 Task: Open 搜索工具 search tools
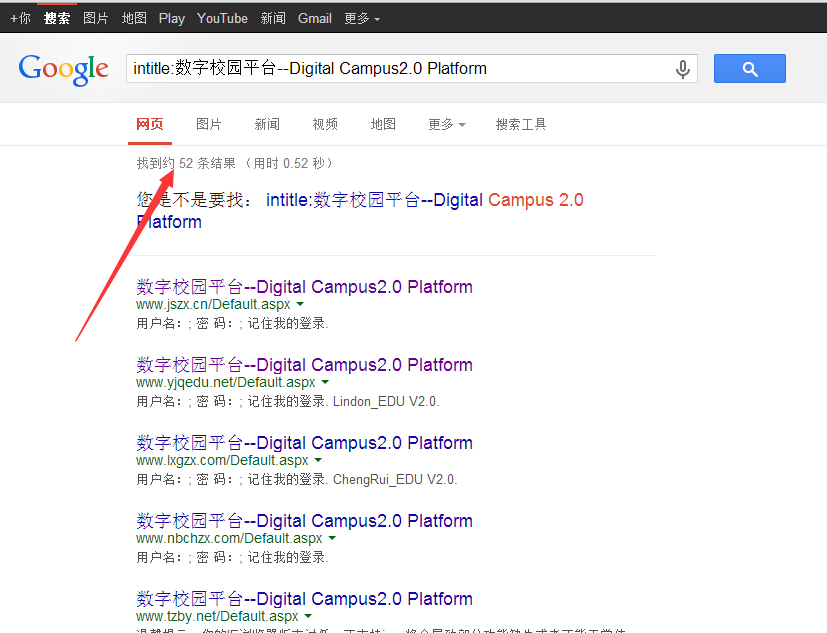[521, 124]
